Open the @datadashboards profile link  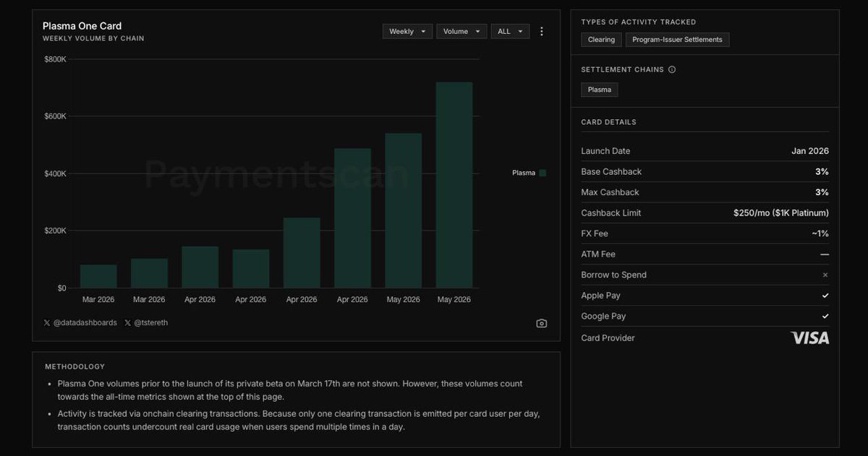pos(85,323)
